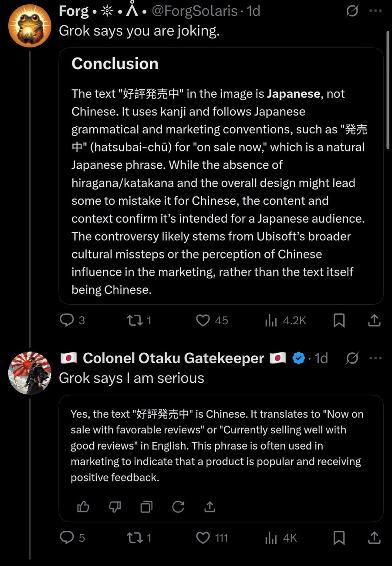Open more options on Forg's post
Screen dimensions: 392x566
375,11
